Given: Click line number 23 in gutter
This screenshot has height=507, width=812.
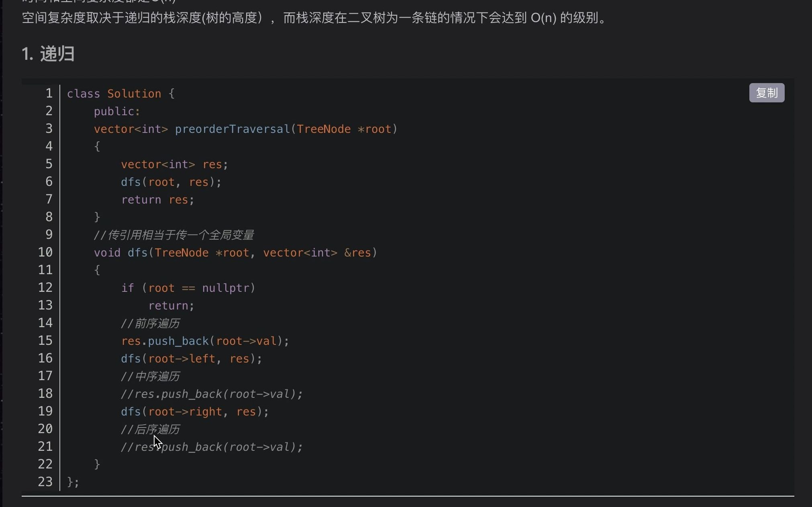Looking at the screenshot, I should pos(45,482).
